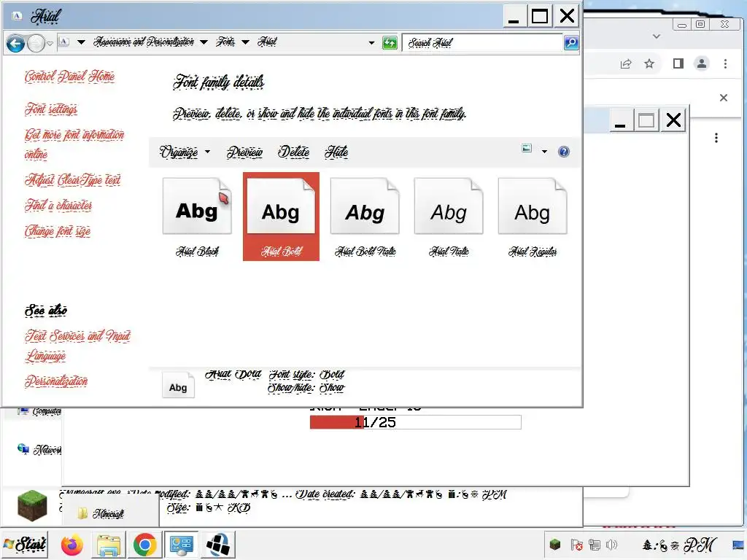Click the change view icon
Image resolution: width=747 pixels, height=560 pixels.
527,149
